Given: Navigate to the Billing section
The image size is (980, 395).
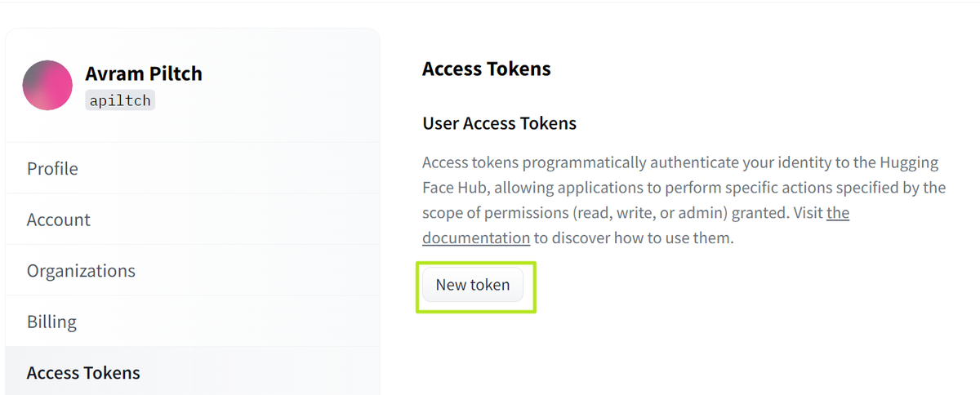Looking at the screenshot, I should [51, 322].
